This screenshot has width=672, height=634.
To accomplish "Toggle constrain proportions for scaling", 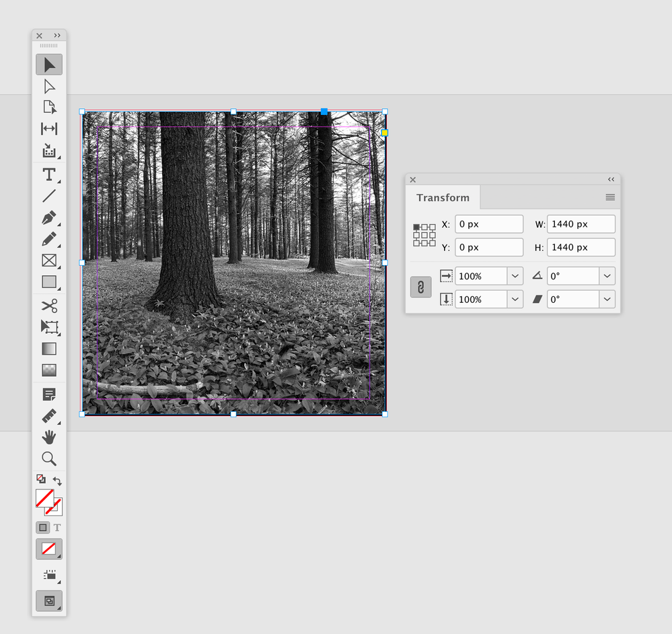I will 421,287.
